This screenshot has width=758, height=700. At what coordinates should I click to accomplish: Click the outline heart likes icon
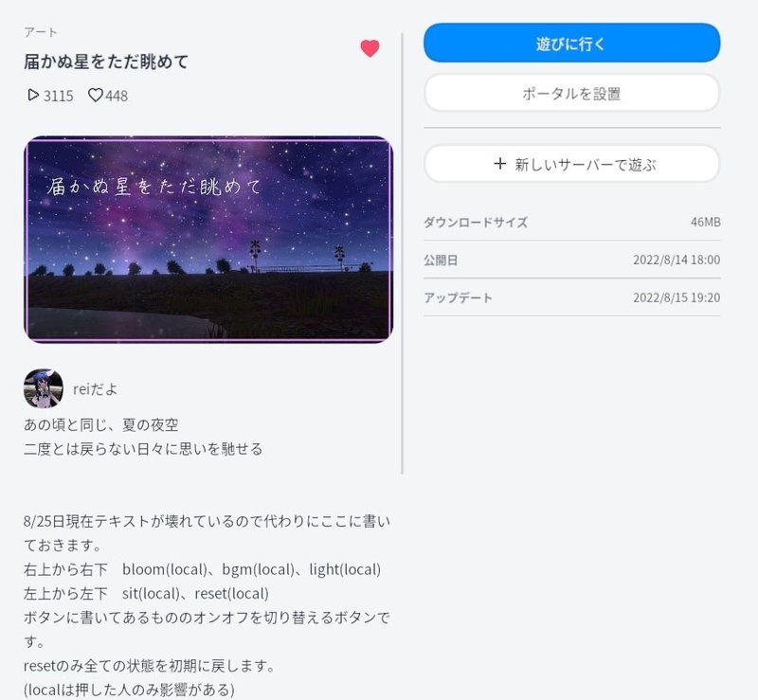pos(96,95)
